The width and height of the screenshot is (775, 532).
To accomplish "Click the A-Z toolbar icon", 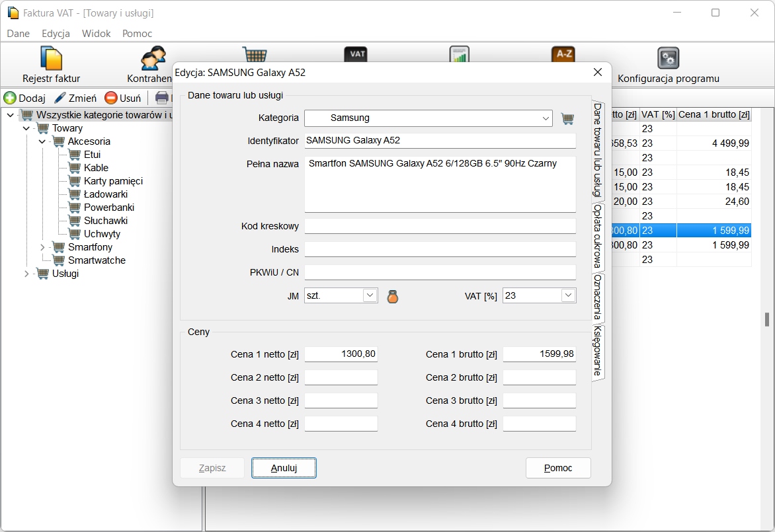I will click(563, 55).
